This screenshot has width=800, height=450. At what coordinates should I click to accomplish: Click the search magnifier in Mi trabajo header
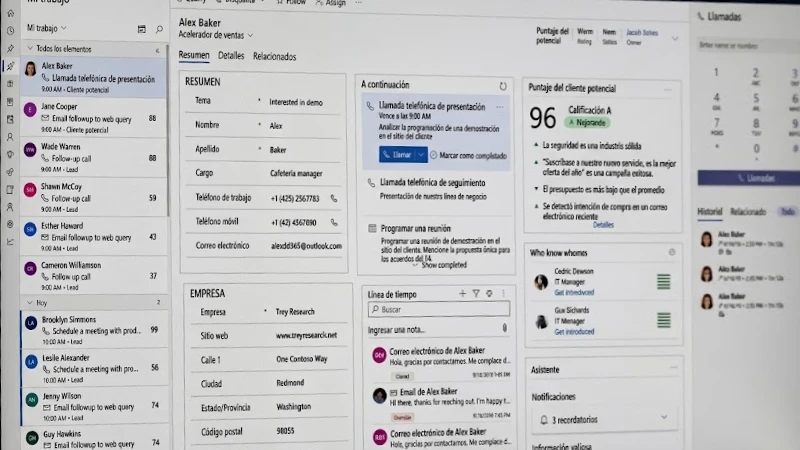point(159,29)
